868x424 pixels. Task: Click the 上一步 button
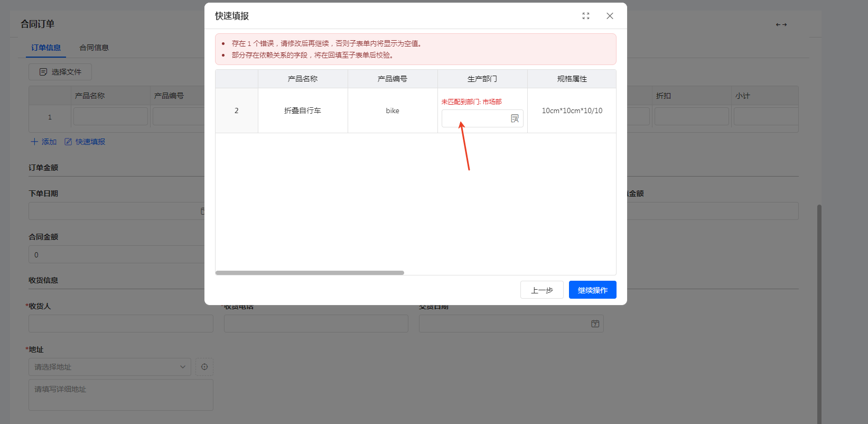click(x=542, y=290)
